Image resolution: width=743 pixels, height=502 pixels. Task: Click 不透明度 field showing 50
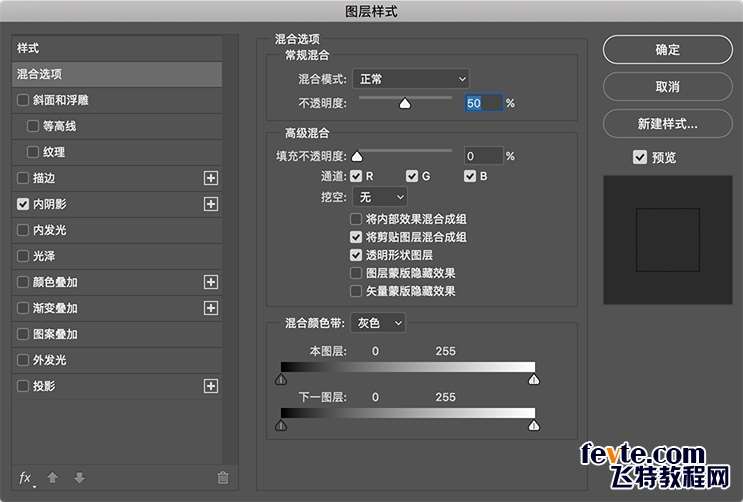483,103
